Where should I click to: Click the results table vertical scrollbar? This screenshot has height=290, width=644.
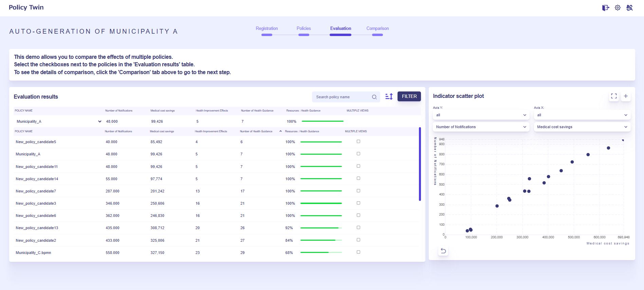(x=420, y=164)
